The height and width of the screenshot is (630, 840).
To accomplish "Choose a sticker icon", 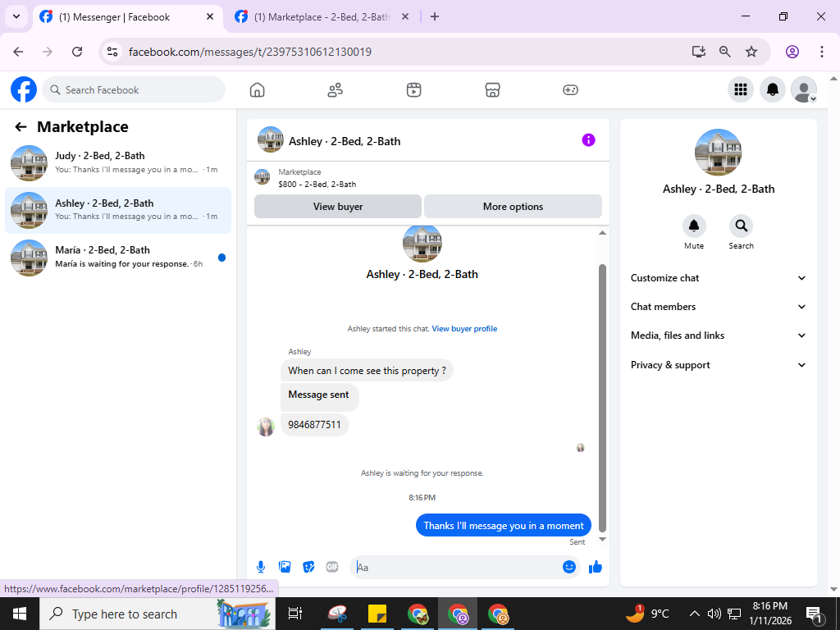I will [308, 567].
